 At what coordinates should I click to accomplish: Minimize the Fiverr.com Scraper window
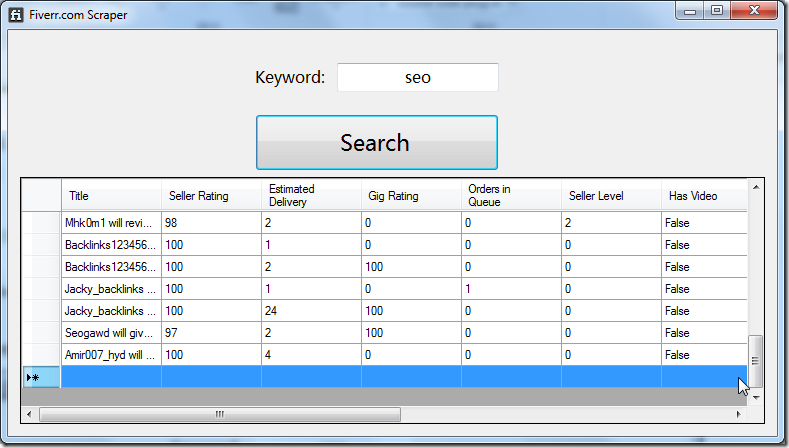pos(690,11)
